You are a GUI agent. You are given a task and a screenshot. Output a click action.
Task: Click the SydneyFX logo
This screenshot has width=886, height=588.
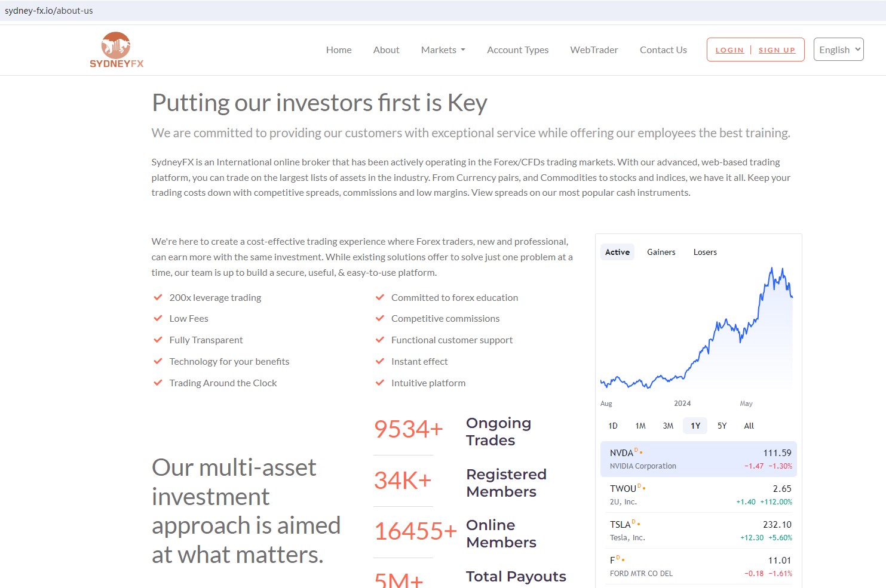point(117,50)
